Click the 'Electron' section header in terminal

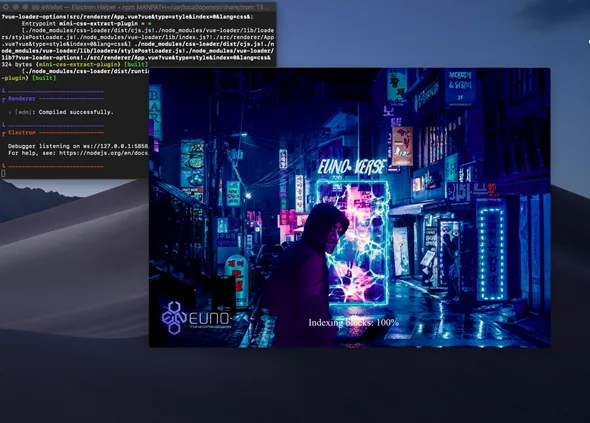[x=22, y=133]
